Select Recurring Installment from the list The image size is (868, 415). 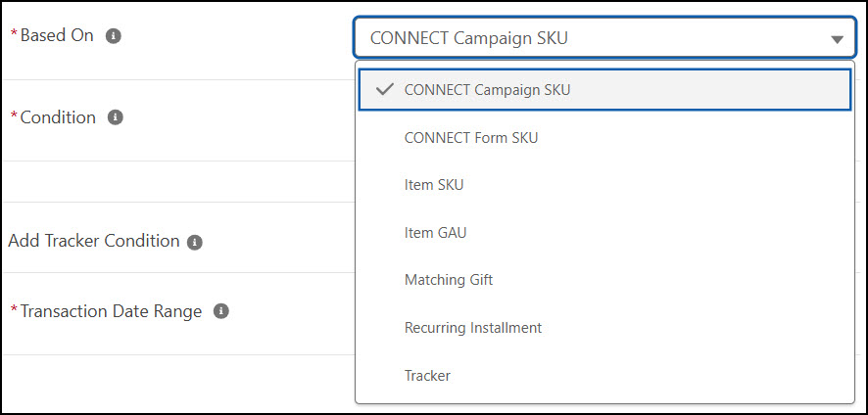[x=604, y=328]
